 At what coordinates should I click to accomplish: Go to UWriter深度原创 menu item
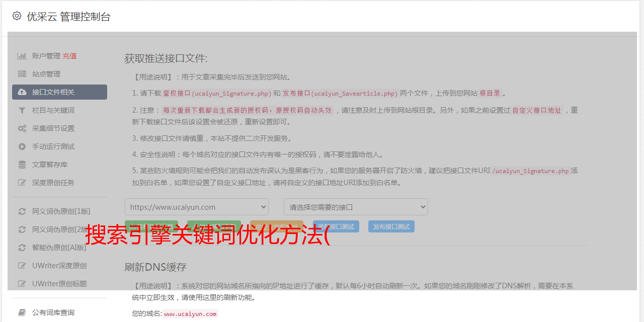(59, 266)
